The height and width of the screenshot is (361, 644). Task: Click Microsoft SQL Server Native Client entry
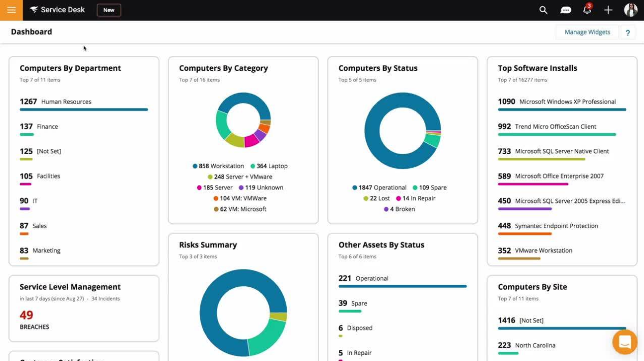562,153
